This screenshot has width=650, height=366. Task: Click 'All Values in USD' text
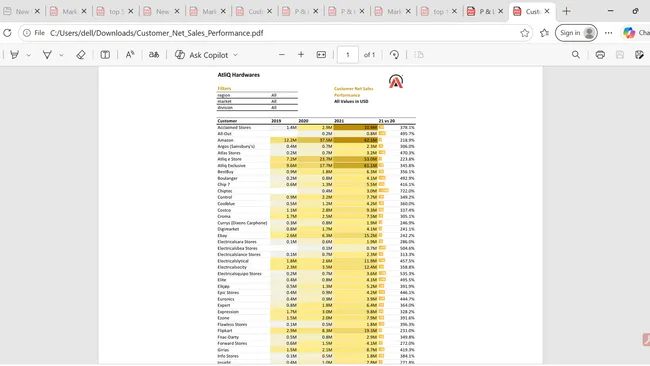point(351,101)
